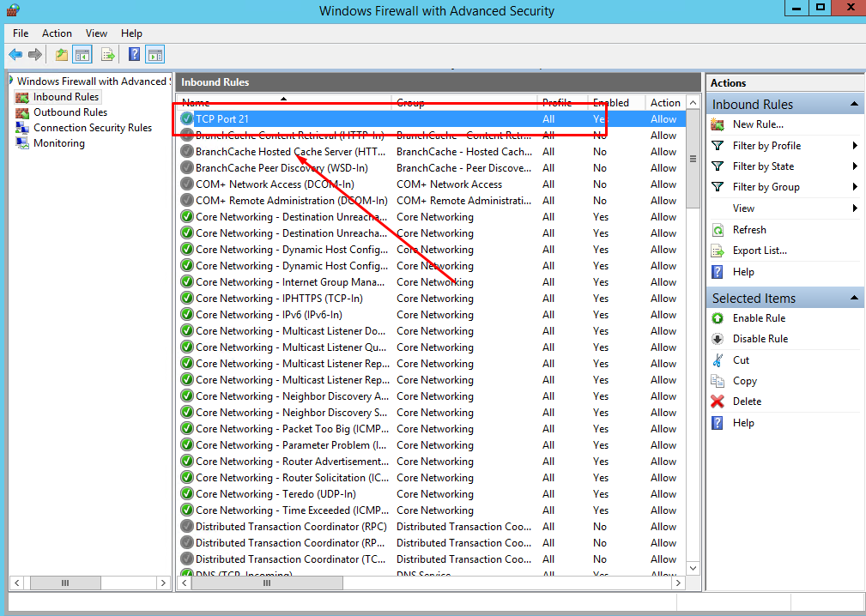Collapse the Selected Items section
866x616 pixels.
click(854, 298)
